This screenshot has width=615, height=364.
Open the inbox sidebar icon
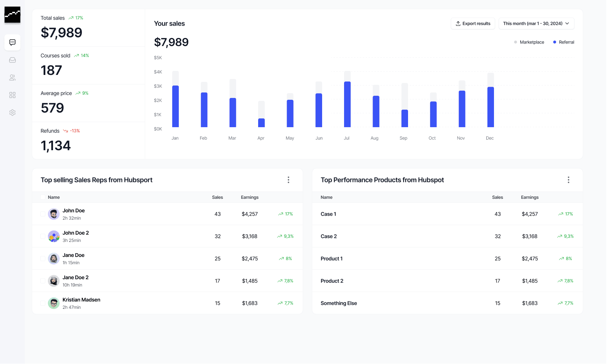point(12,60)
